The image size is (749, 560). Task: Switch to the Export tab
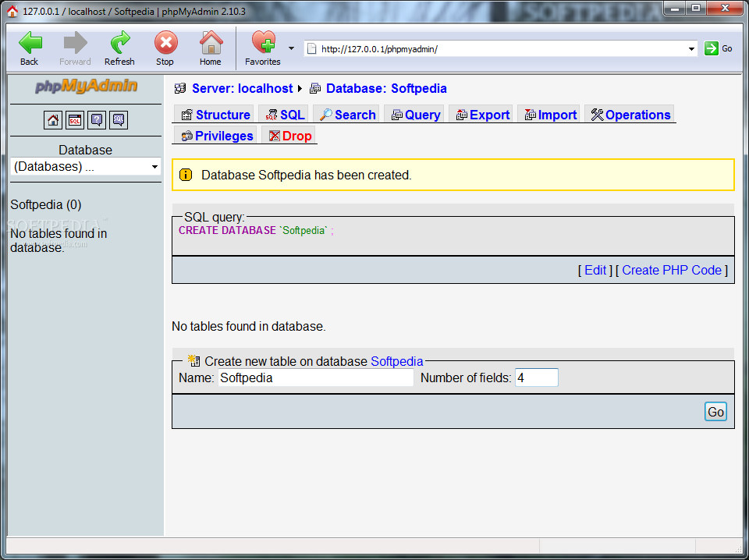pyautogui.click(x=481, y=115)
